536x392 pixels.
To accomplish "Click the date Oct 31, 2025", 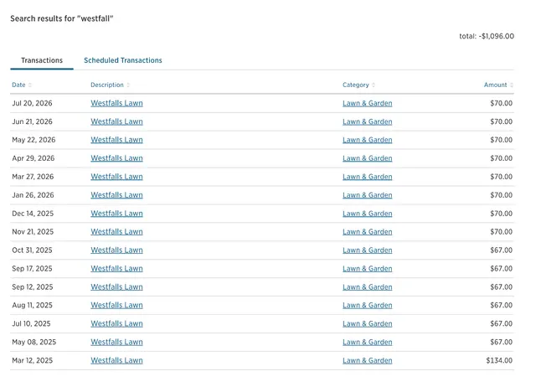I will pos(32,250).
